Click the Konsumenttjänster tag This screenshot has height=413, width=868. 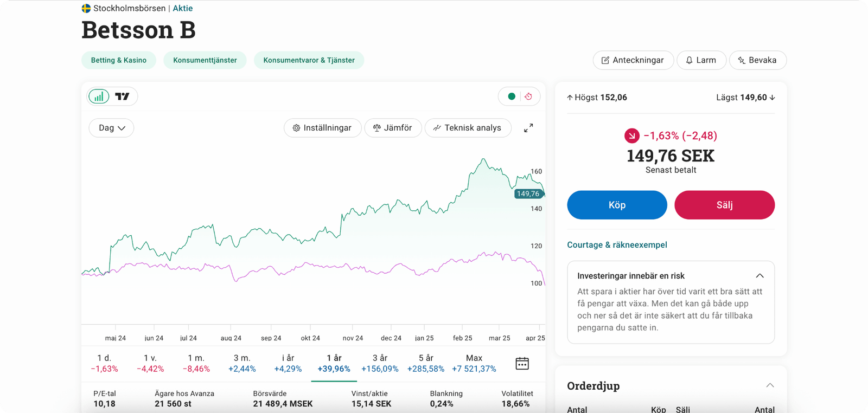205,60
